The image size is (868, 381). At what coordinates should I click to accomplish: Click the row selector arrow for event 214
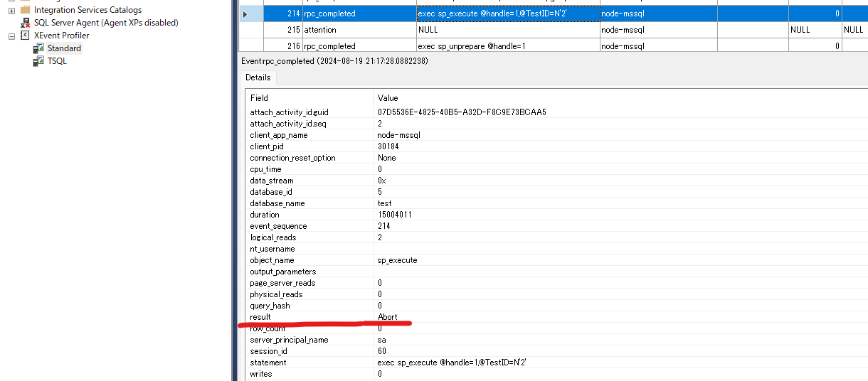246,14
